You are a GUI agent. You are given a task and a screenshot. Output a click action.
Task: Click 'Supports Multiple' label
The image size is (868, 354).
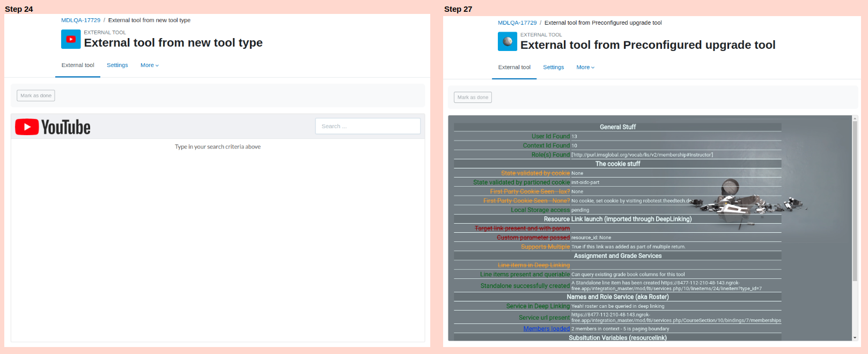[546, 247]
